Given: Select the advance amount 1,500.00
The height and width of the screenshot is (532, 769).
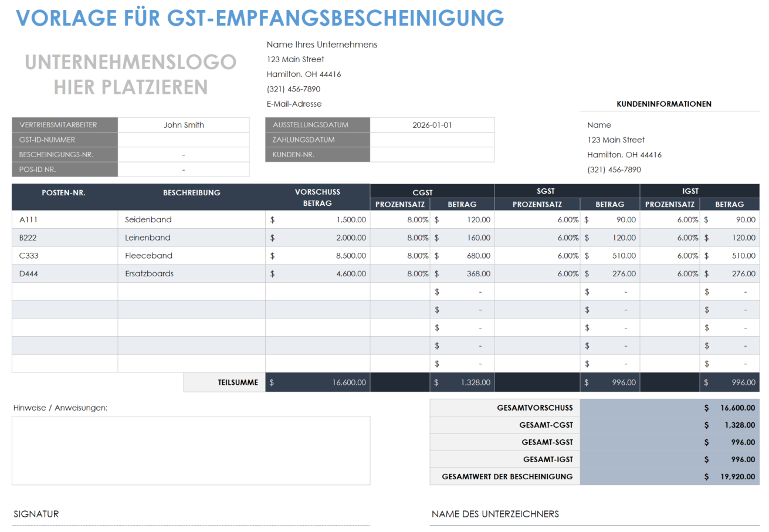Looking at the screenshot, I should coord(351,219).
